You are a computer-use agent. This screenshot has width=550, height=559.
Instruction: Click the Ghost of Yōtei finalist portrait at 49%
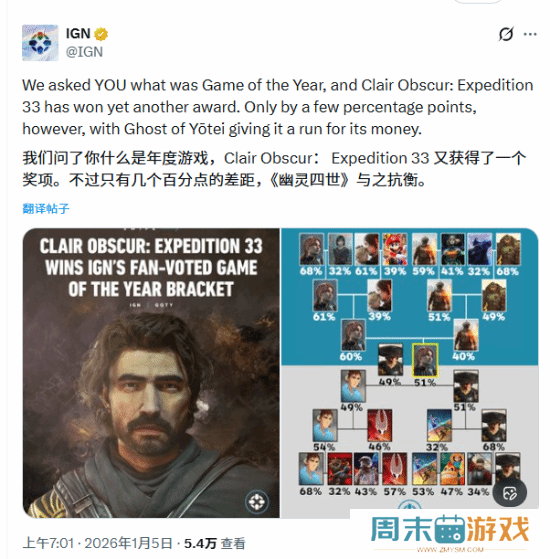coord(391,360)
